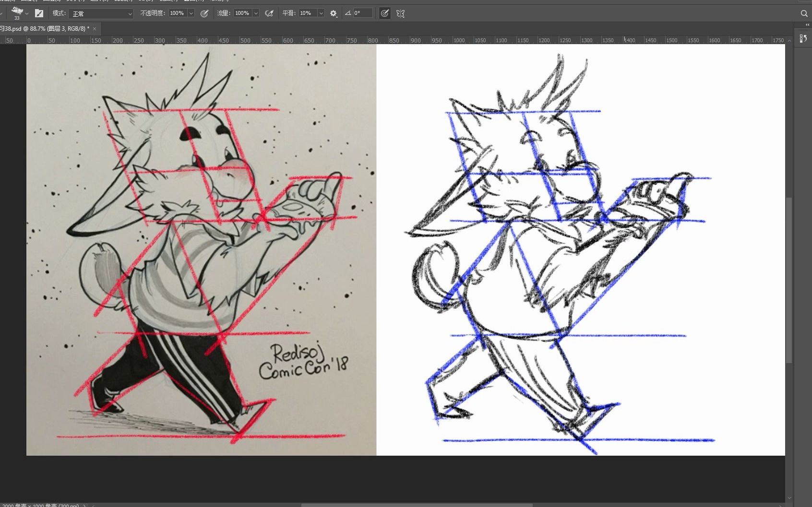Open the blend mode dropdown showing 正常
The image size is (812, 507).
coord(101,13)
